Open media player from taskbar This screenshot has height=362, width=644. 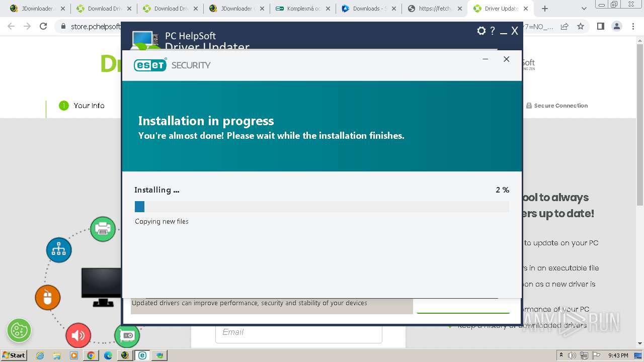click(x=74, y=355)
